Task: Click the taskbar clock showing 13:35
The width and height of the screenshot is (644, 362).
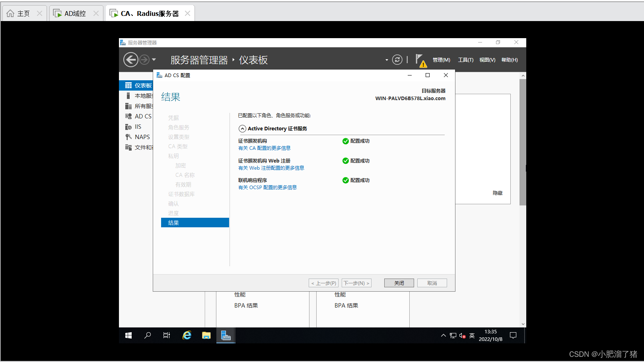Action: (x=490, y=335)
